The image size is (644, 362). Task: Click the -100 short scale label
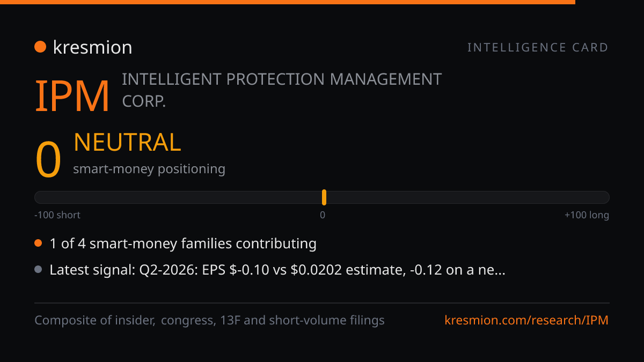(x=57, y=215)
